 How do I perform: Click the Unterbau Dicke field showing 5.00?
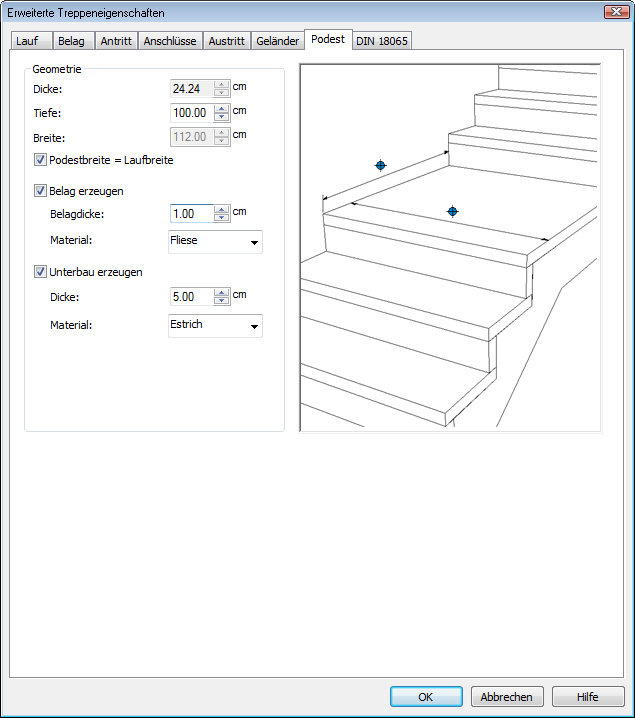pos(191,297)
